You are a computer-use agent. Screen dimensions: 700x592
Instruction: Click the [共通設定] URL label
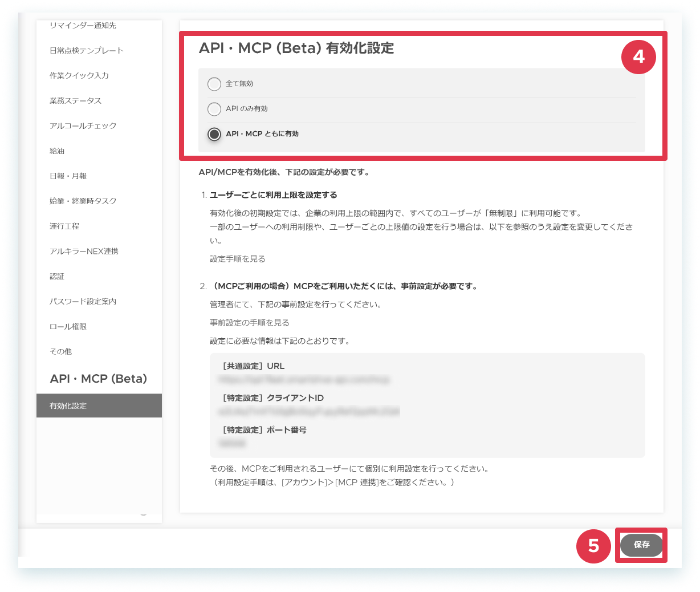coord(254,366)
